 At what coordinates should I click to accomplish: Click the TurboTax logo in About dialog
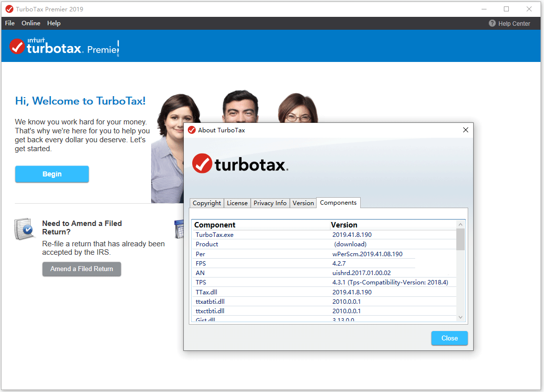click(x=240, y=164)
